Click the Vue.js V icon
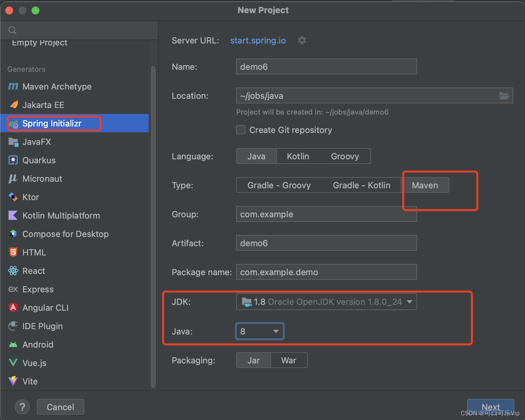This screenshot has height=420, width=525. coord(13,363)
